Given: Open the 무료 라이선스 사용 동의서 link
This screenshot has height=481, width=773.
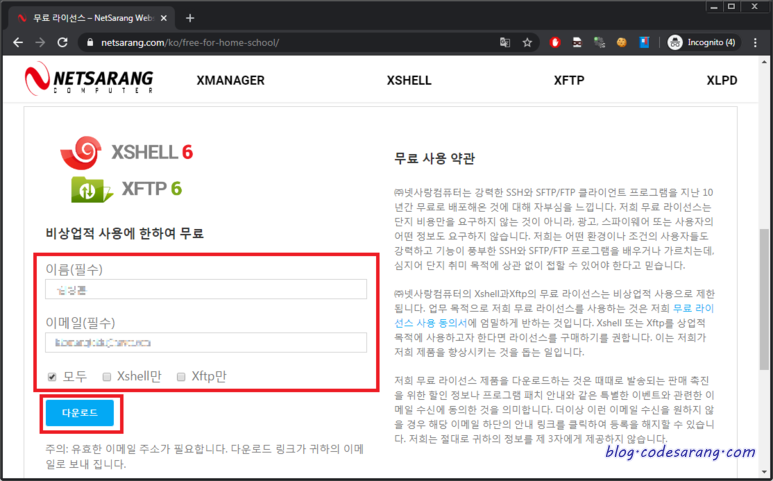Looking at the screenshot, I should (554, 316).
